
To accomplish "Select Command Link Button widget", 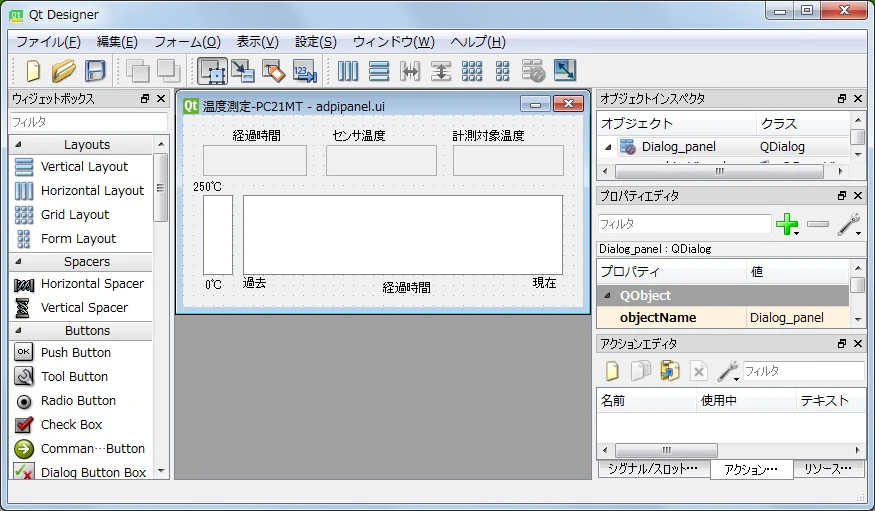I will click(93, 449).
